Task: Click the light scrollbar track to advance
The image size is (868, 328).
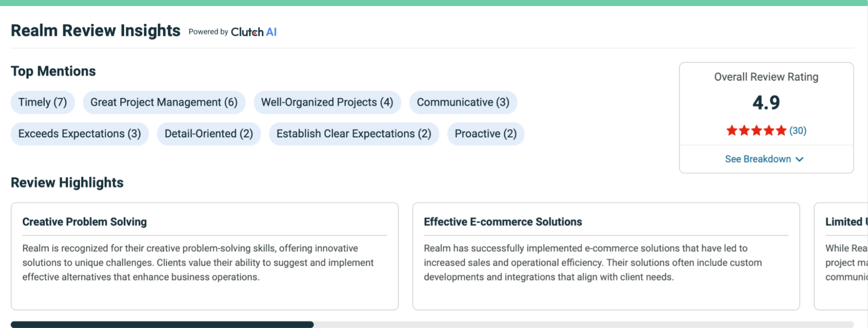Action: [582, 324]
